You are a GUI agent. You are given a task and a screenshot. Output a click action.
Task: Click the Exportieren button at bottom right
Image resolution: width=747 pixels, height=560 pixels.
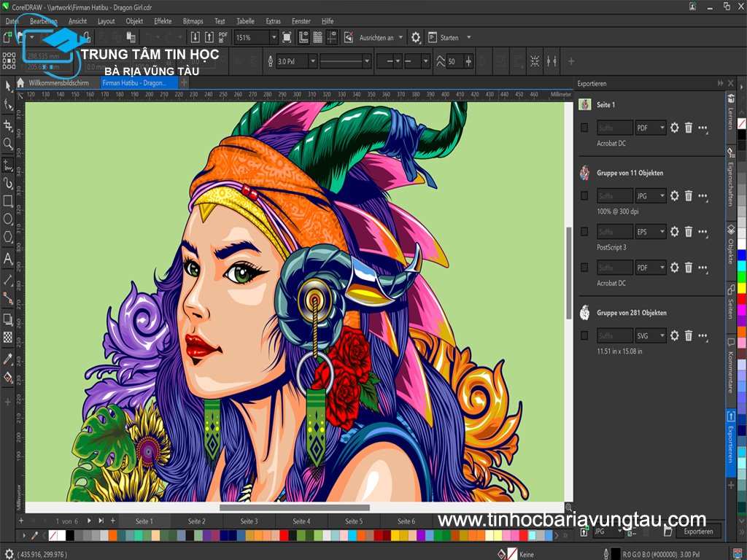click(x=697, y=532)
